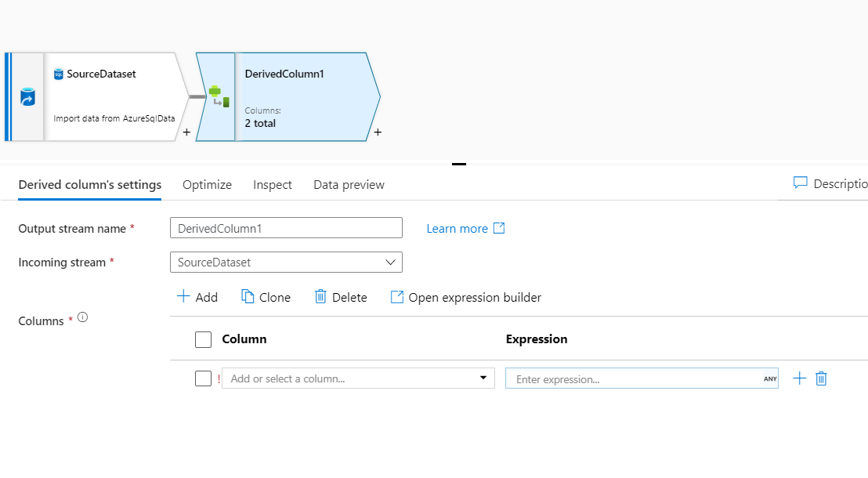This screenshot has width=868, height=478.
Task: Switch to the Inspect tab
Action: [273, 185]
